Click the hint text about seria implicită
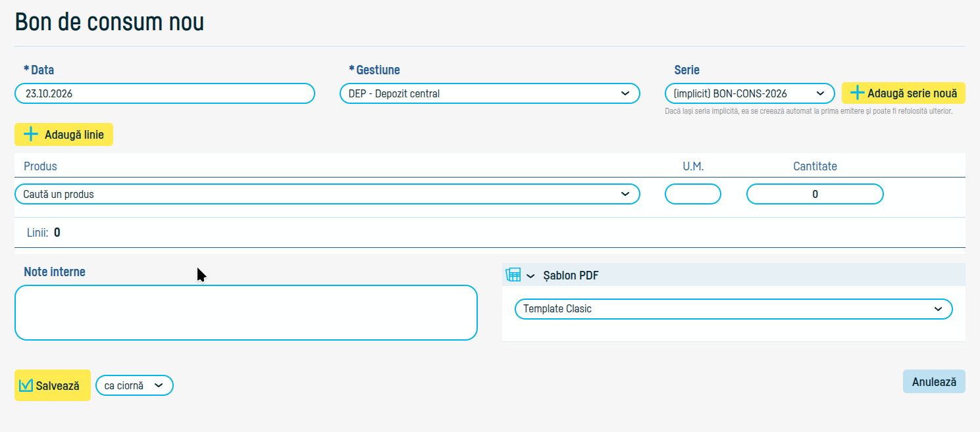Viewport: 980px width, 432px height. pyautogui.click(x=809, y=112)
